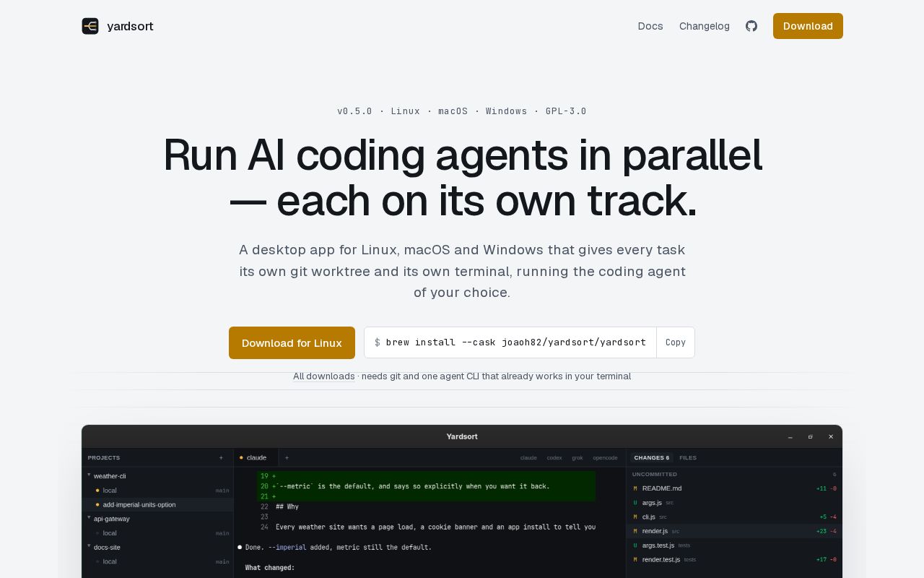Open cli.js in changes list
This screenshot has height=578, width=924.
734,517
